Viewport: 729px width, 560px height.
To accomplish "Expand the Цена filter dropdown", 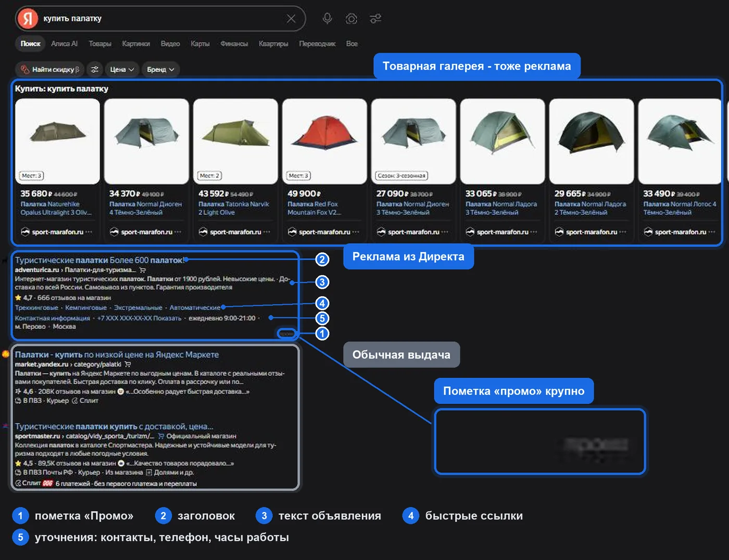I will coord(122,69).
